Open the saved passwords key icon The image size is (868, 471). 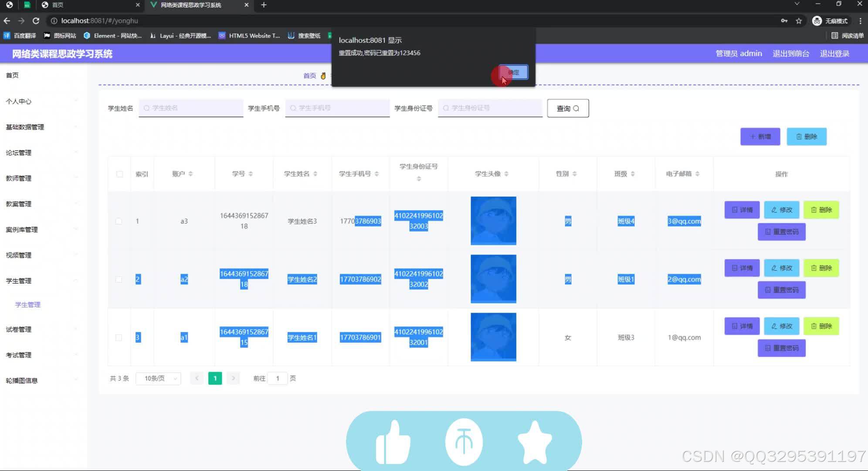coord(784,20)
